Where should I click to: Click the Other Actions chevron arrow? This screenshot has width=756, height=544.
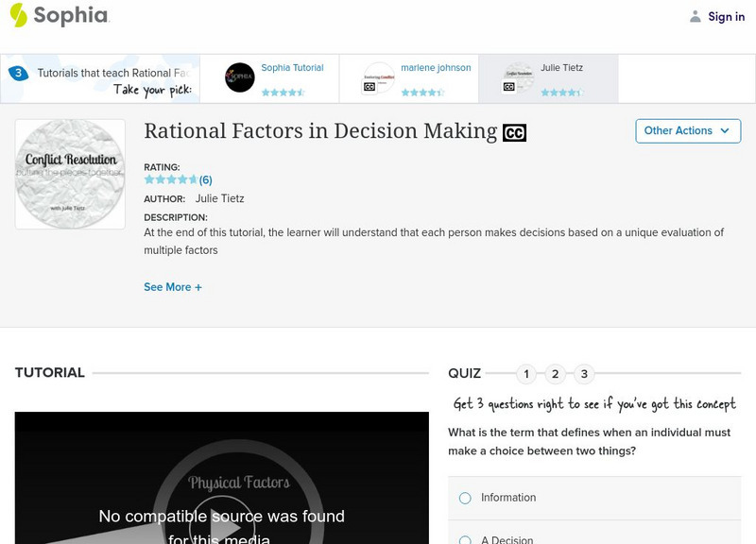click(724, 130)
